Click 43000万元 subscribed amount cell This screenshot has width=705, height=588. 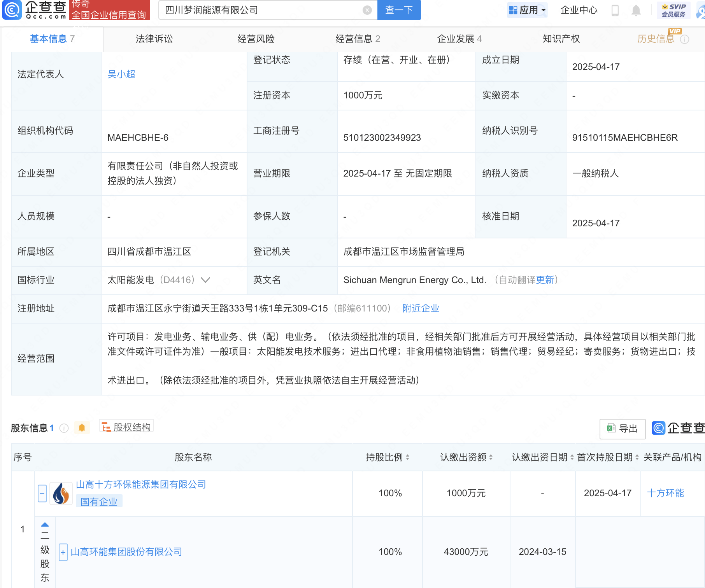click(466, 552)
